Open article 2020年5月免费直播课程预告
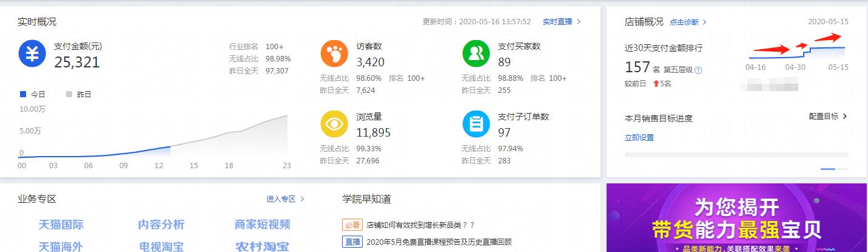The width and height of the screenshot is (868, 252). [x=439, y=242]
